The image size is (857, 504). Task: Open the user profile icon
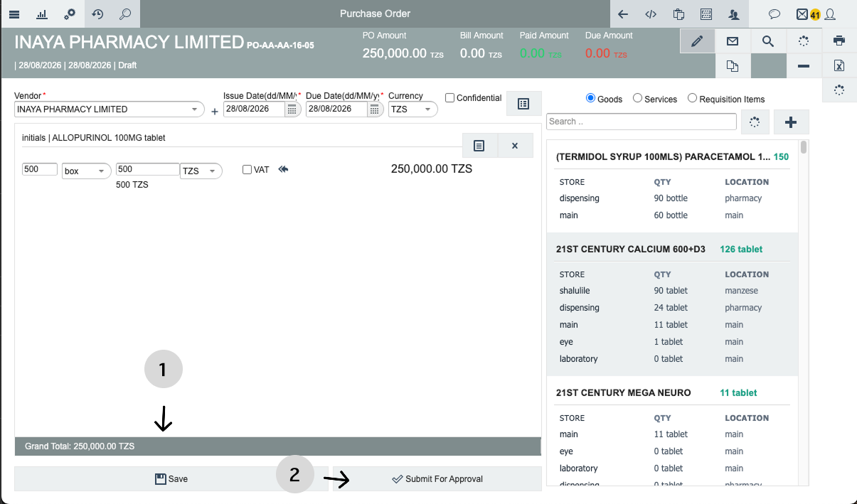point(829,14)
